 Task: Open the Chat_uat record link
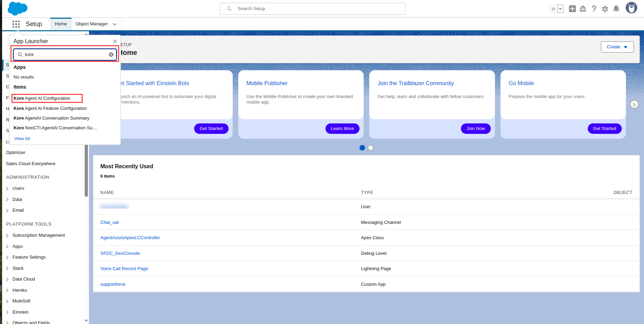109,222
